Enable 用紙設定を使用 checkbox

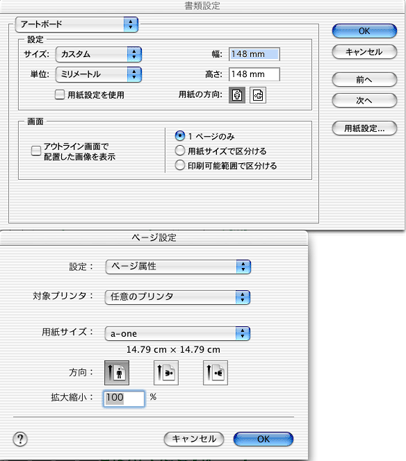[60, 95]
